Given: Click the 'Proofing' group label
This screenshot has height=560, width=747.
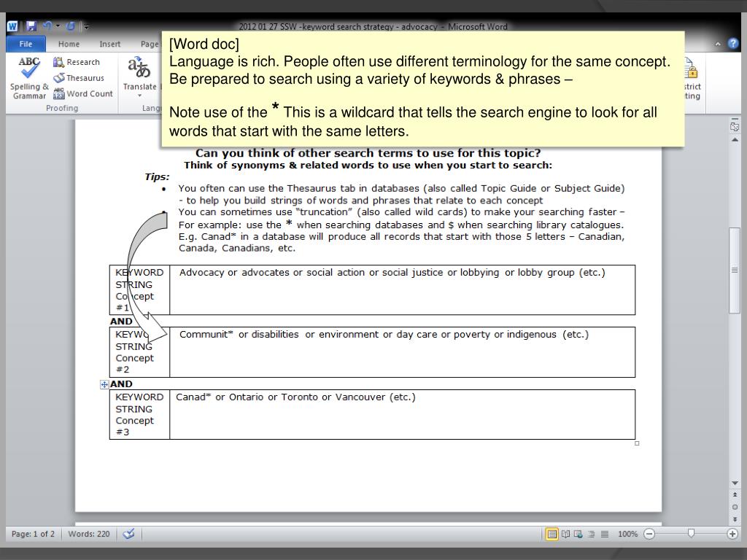Looking at the screenshot, I should tap(62, 108).
